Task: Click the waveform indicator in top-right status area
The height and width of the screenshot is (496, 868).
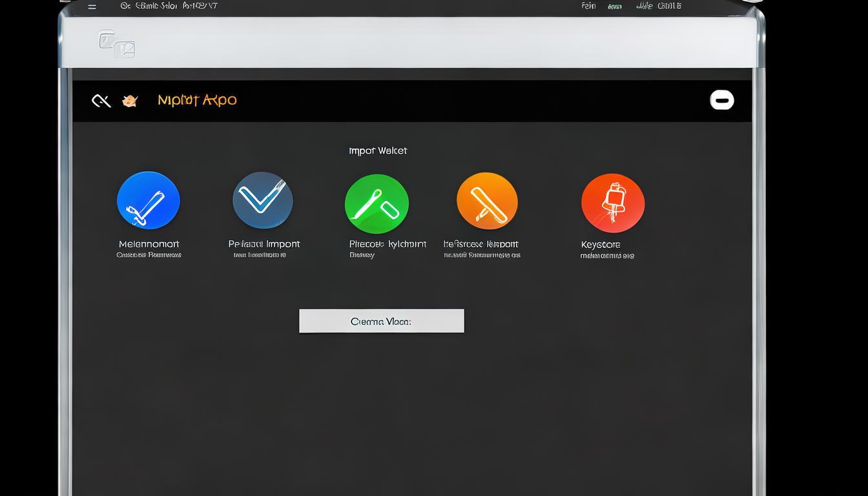Action: (x=644, y=6)
